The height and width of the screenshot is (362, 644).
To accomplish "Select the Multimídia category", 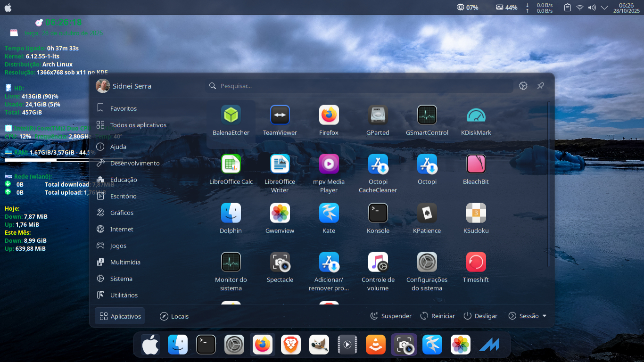I will [x=125, y=262].
